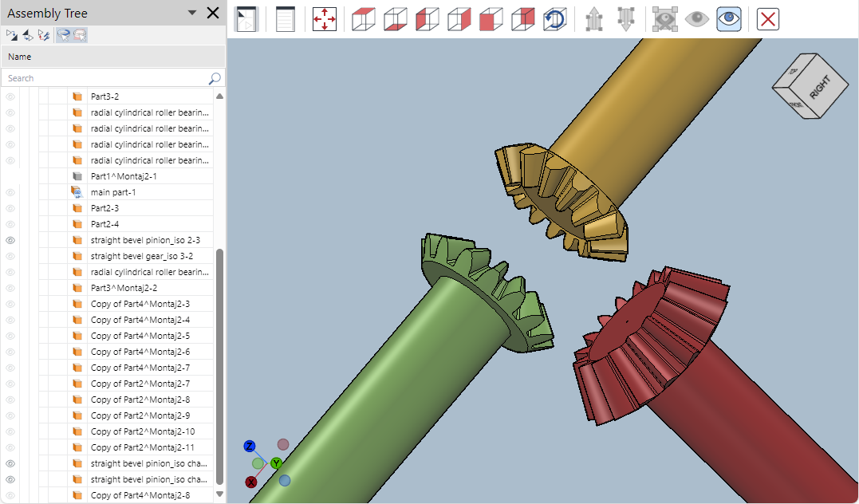This screenshot has height=504, width=859.
Task: Click the main part-1 sub-assembly icon
Action: click(x=77, y=192)
